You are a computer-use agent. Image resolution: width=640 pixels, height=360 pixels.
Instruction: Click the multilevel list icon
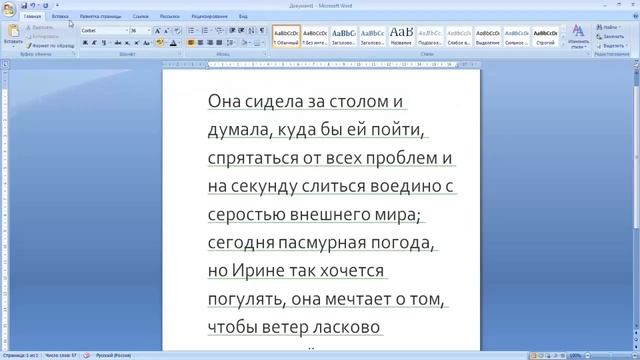click(x=219, y=31)
